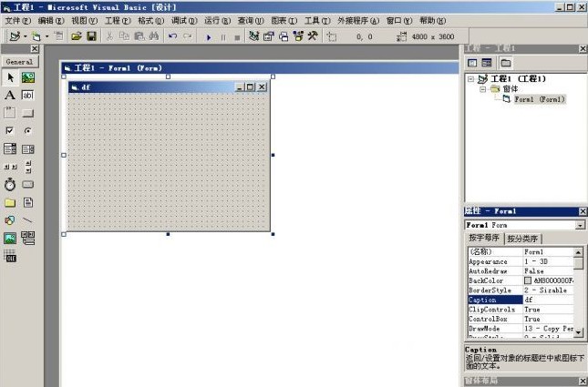
Task: Click the properties list scroll-up arrow
Action: [x=578, y=251]
